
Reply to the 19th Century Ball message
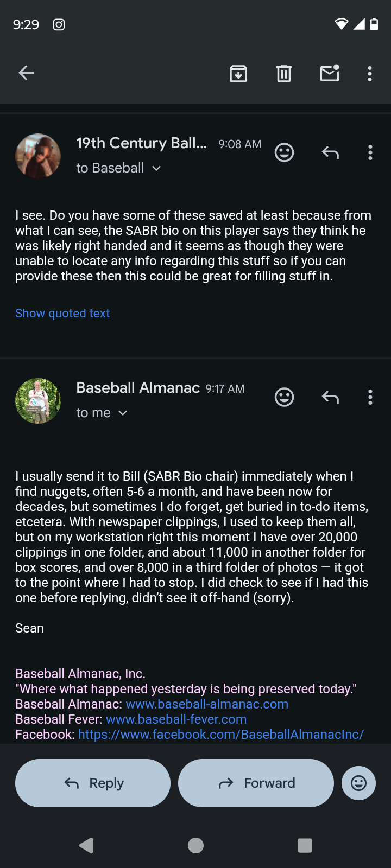(x=330, y=152)
